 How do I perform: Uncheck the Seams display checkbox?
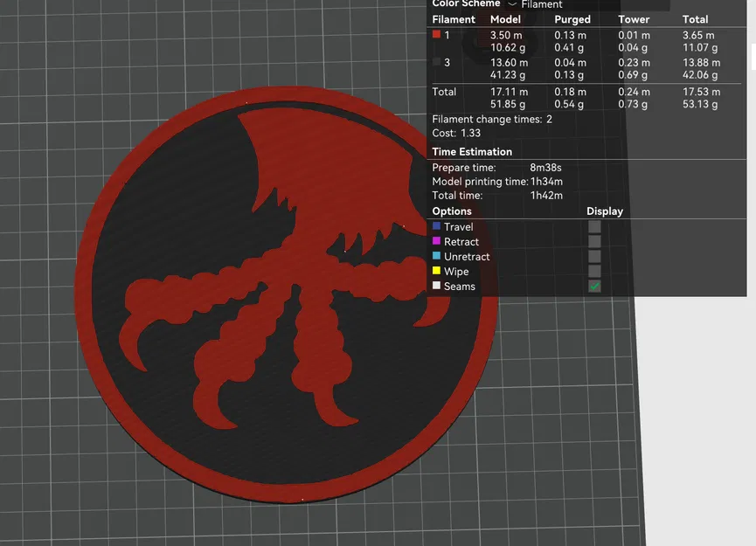(x=594, y=287)
